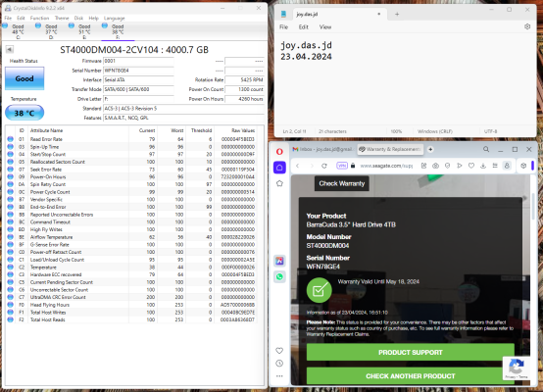The image size is (543, 392).
Task: Select the Airflow Temperature row
Action: click(x=131, y=237)
